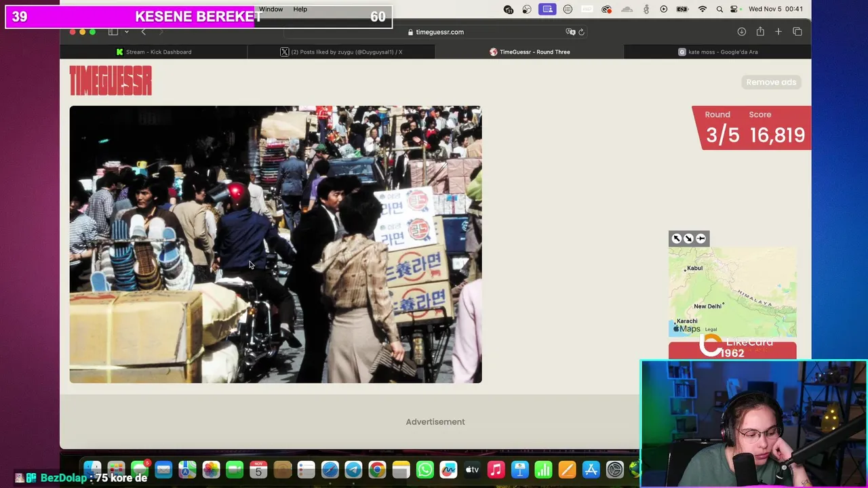Click the translate page icon in address bar
Screen dimensions: 868x488
pos(570,32)
